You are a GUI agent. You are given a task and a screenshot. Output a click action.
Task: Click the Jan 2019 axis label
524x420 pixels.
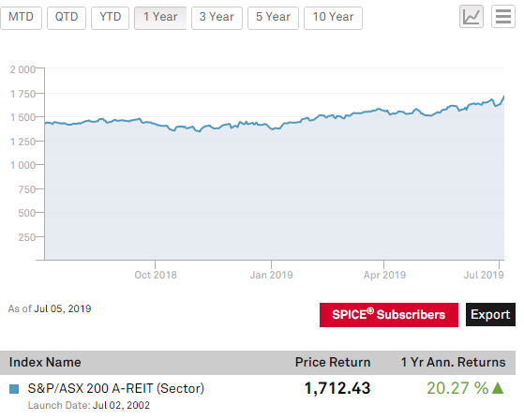(x=271, y=275)
